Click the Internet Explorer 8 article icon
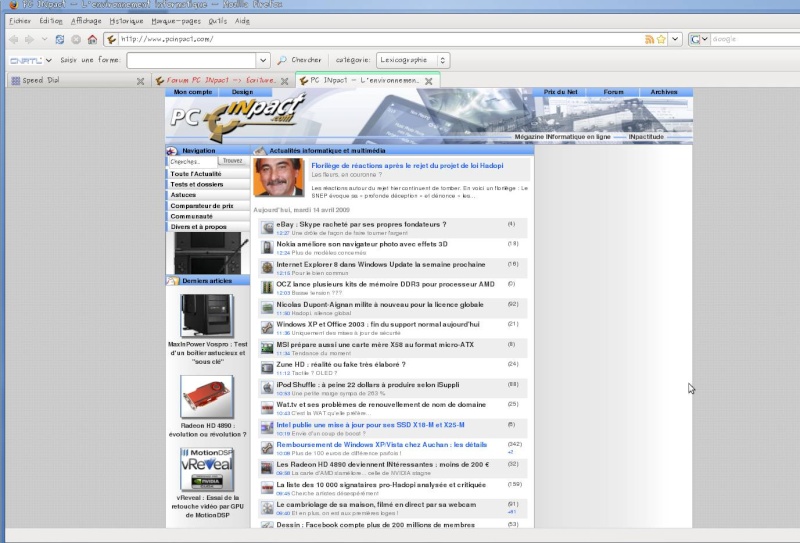The height and width of the screenshot is (543, 800). [x=267, y=267]
